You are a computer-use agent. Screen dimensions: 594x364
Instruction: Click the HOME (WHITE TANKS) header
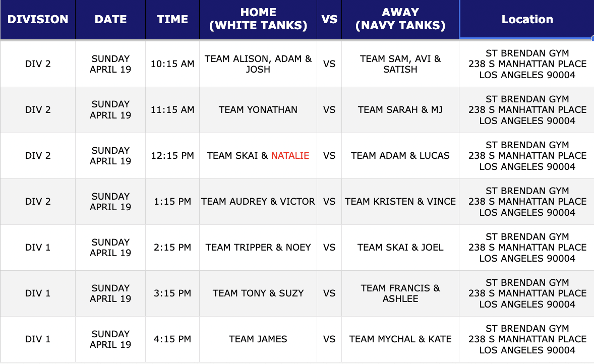258,19
